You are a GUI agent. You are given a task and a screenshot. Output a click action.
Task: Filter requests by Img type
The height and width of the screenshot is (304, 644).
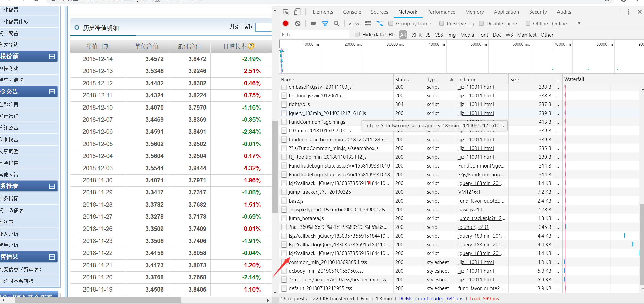(451, 35)
